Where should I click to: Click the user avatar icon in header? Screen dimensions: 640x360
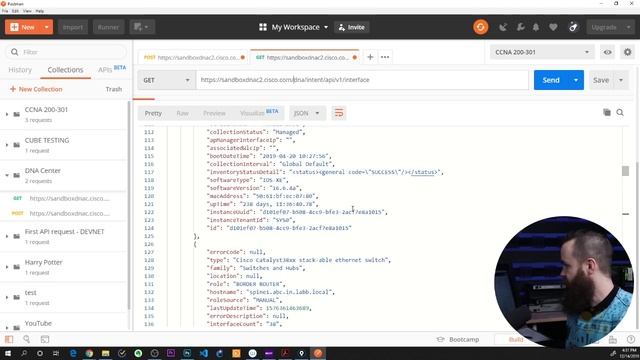[573, 27]
